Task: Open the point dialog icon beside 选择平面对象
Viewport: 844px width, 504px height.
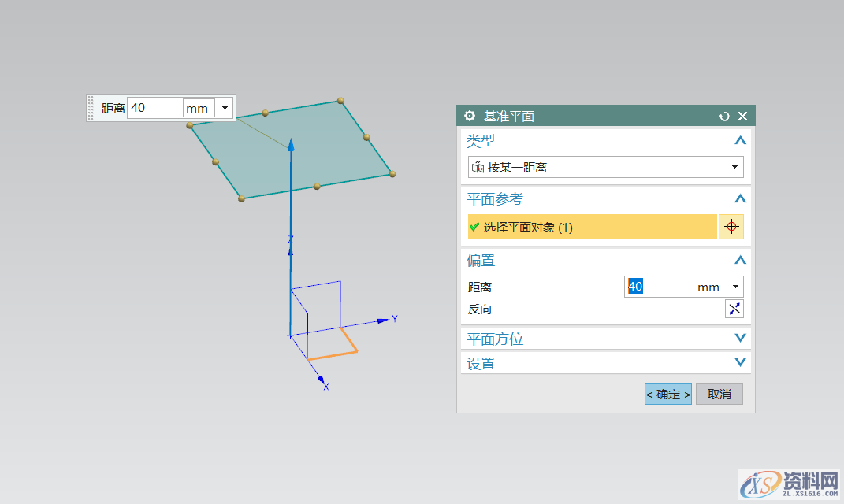Action: click(x=731, y=227)
